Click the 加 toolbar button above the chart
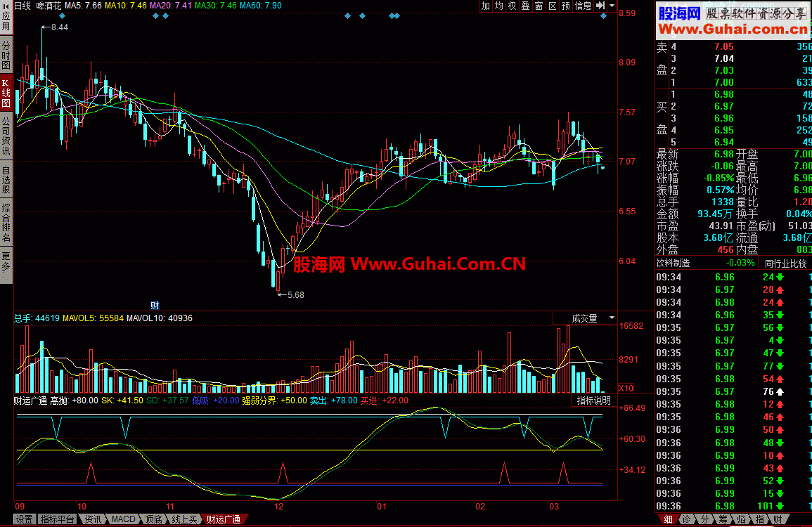 click(485, 6)
